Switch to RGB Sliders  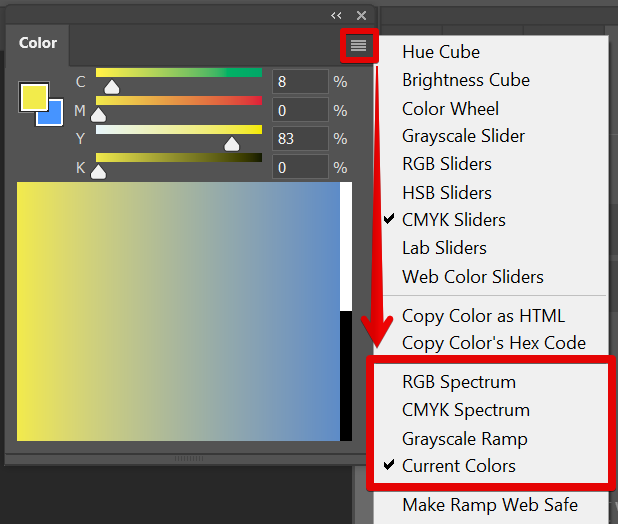coord(446,164)
